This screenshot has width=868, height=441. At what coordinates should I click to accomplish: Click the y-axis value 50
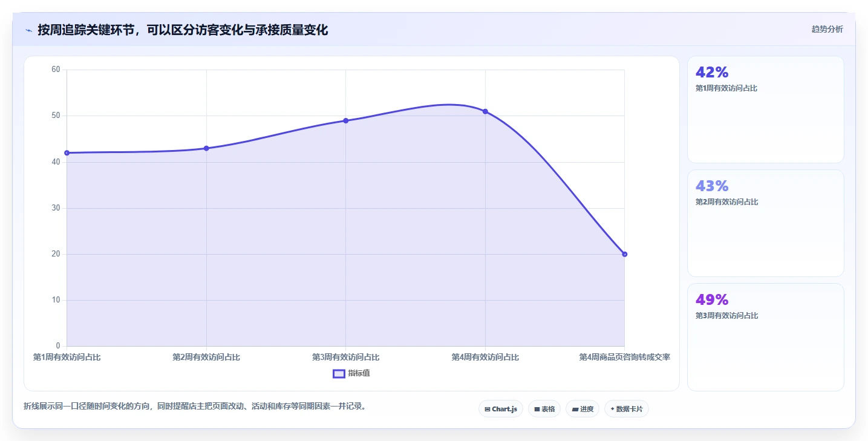[56, 116]
